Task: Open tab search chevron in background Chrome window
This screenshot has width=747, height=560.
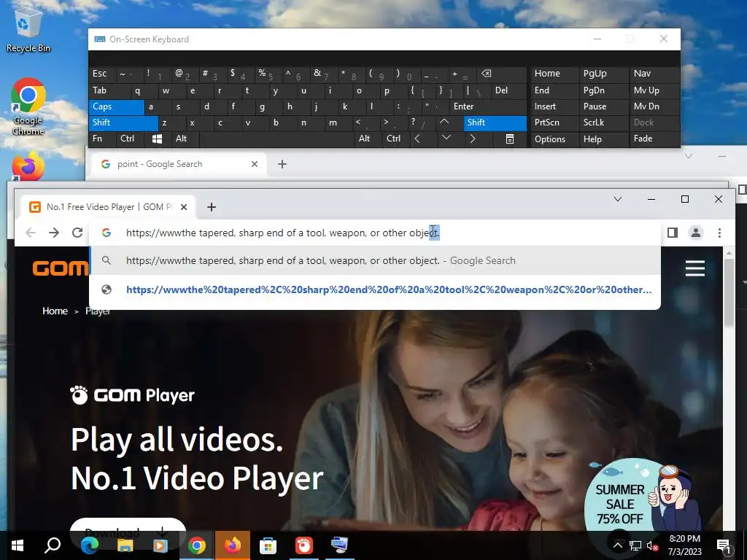Action: tap(688, 156)
